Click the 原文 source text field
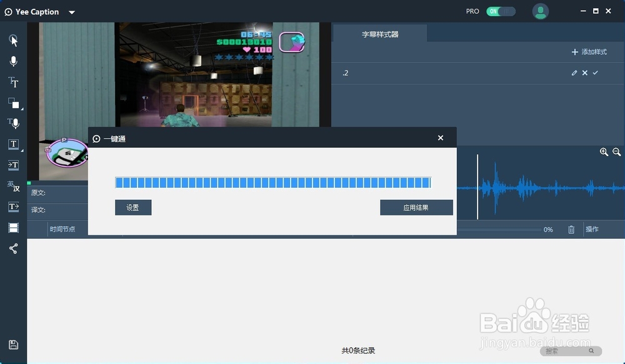 coord(57,193)
